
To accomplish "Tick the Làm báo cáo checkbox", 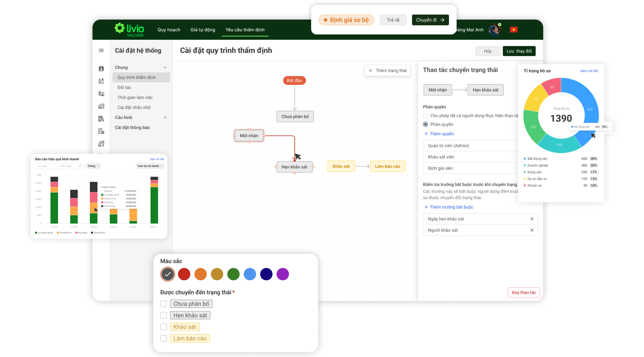I will (164, 338).
